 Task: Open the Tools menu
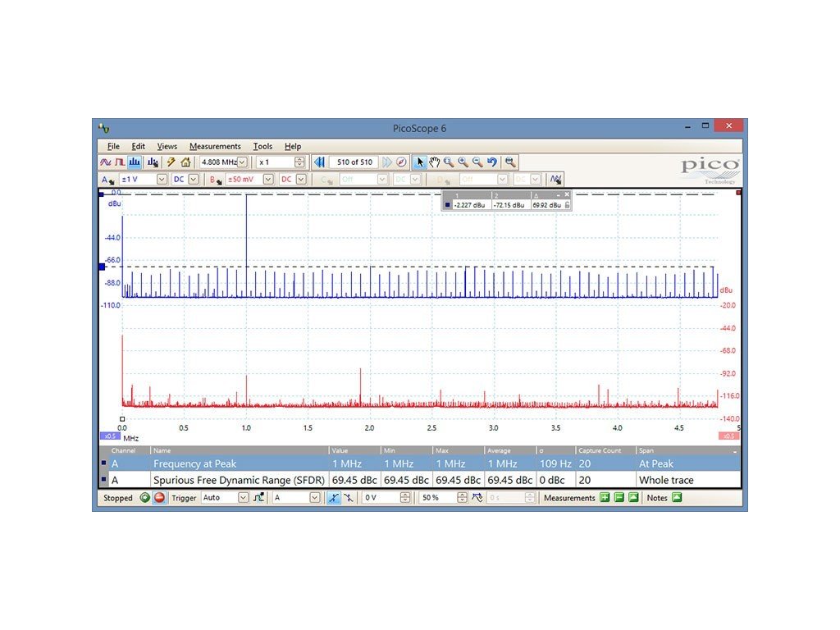[262, 146]
